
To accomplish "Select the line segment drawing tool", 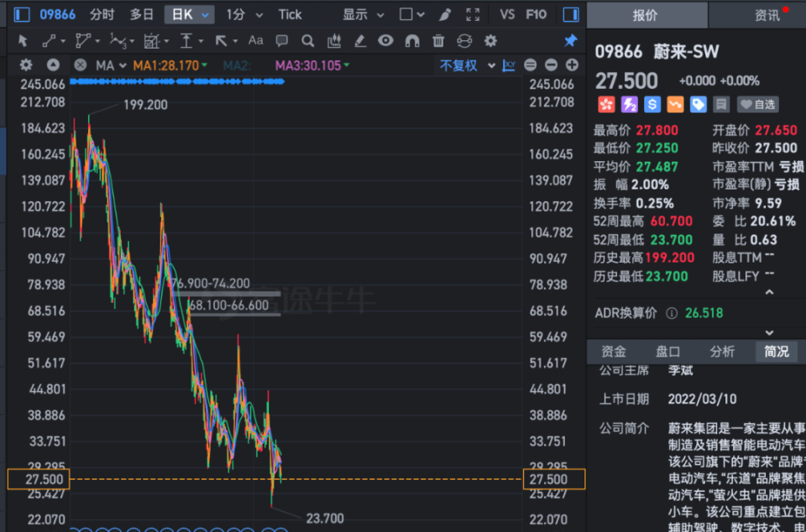I will coord(50,40).
